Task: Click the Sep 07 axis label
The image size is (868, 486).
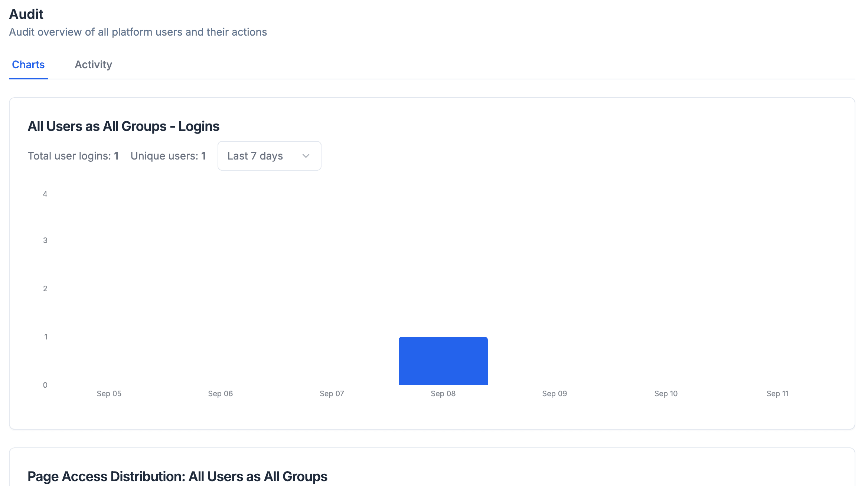Action: coord(332,394)
